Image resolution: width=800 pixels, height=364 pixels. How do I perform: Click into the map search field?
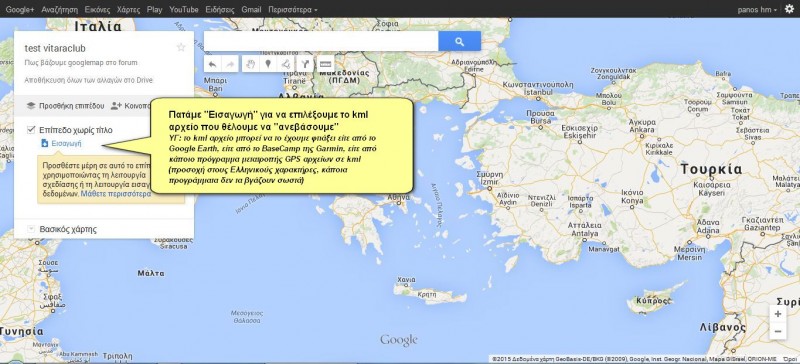click(x=321, y=41)
